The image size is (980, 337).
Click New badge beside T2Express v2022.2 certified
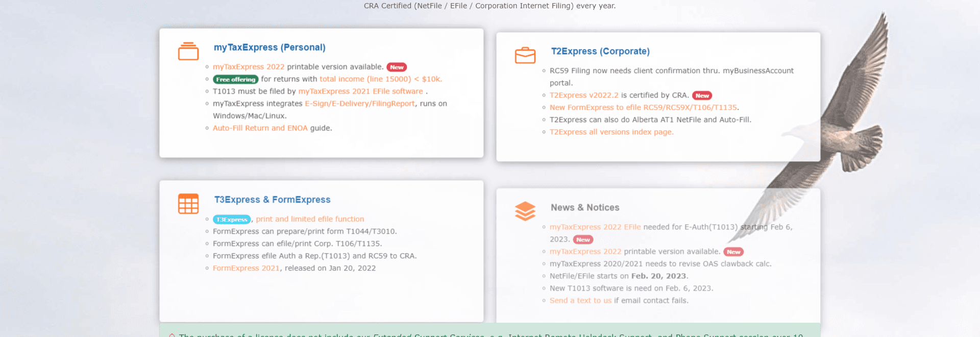[x=702, y=96]
